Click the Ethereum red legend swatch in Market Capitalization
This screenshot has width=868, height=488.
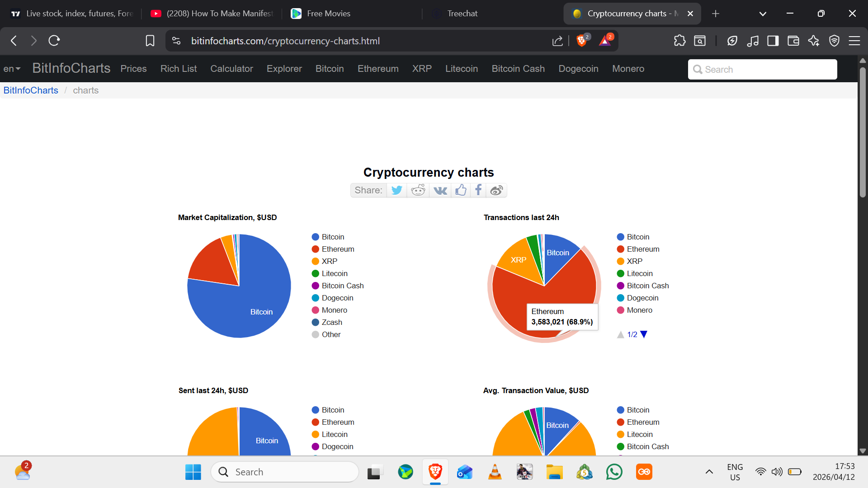tap(316, 249)
